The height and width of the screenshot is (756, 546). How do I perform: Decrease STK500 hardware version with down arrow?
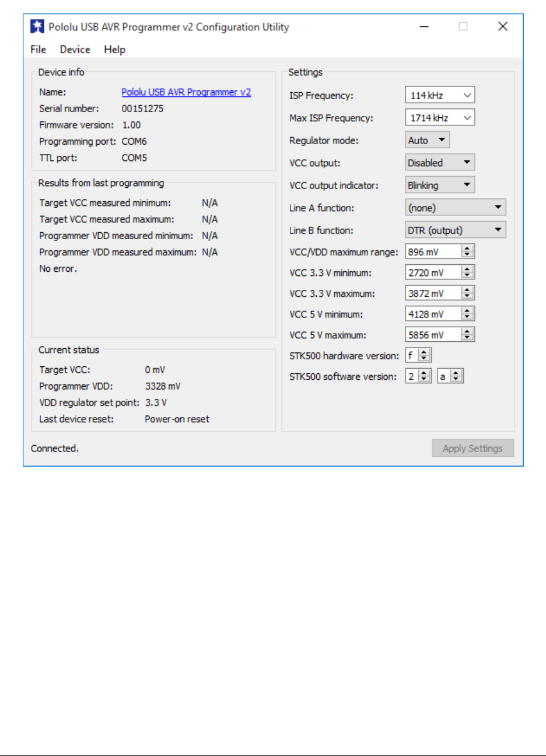click(424, 359)
